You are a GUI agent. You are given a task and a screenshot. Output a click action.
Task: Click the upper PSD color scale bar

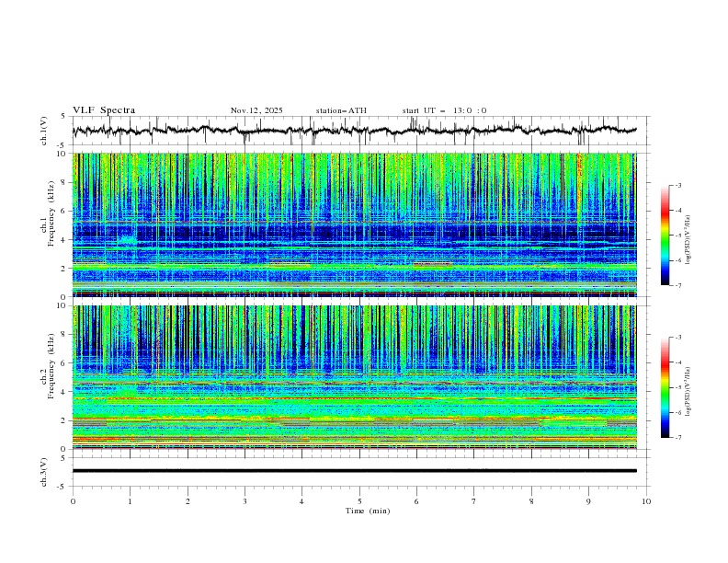pos(665,236)
